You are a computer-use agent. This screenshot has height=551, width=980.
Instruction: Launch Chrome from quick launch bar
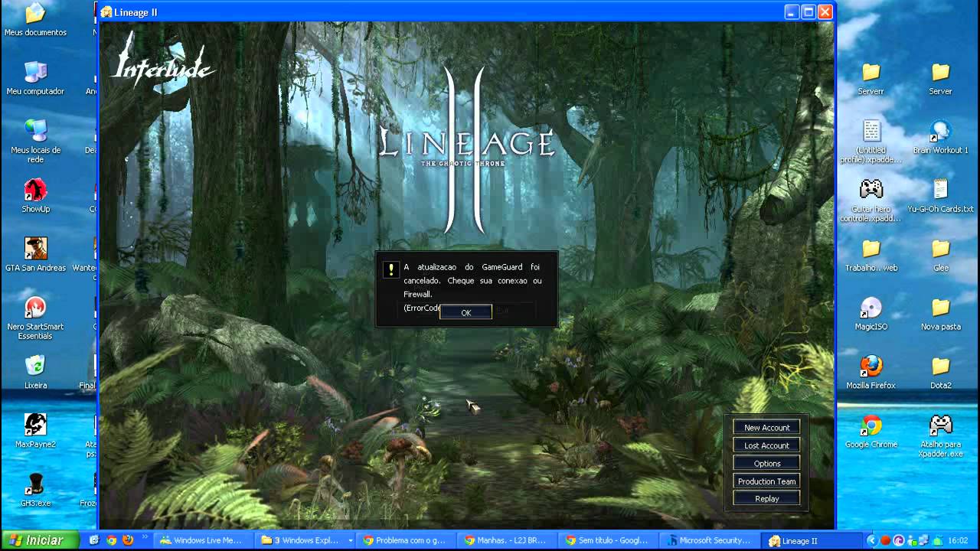click(111, 540)
